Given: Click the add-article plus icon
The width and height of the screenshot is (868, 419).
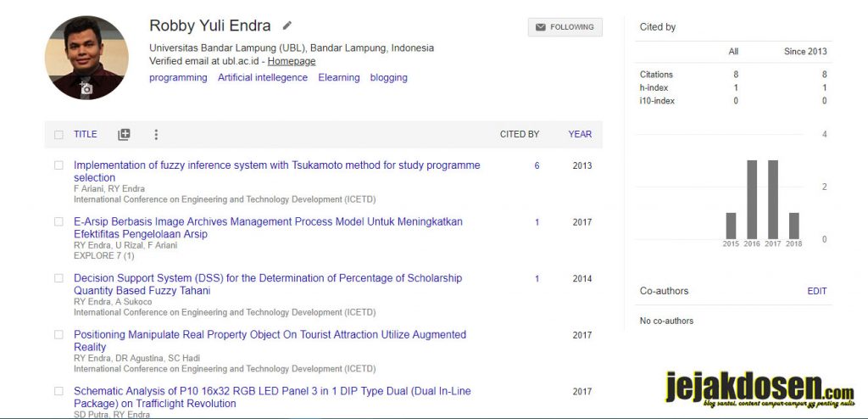Looking at the screenshot, I should (124, 134).
